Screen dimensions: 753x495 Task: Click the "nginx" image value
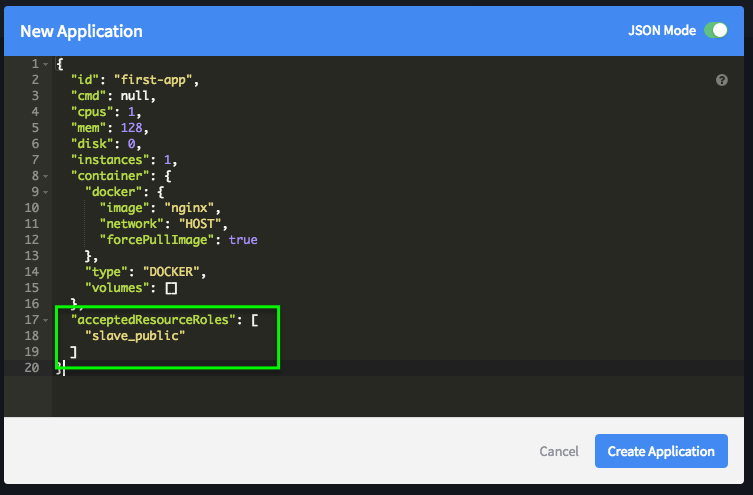[x=189, y=207]
